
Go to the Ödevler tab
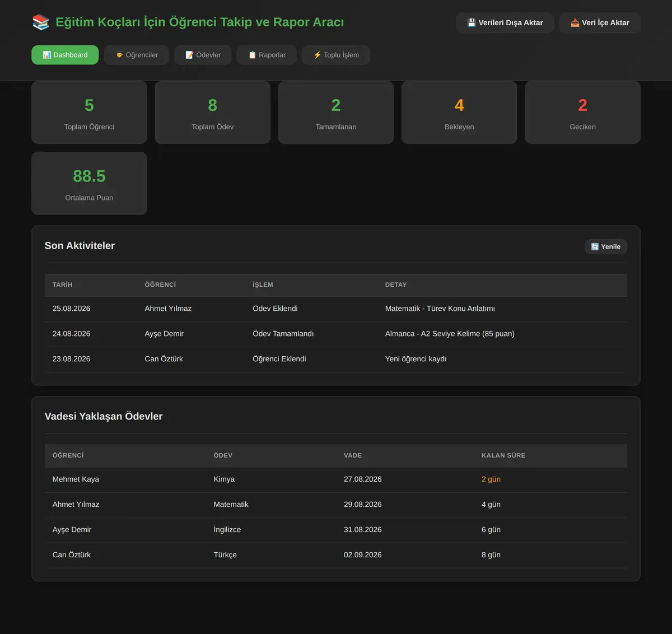(x=203, y=55)
